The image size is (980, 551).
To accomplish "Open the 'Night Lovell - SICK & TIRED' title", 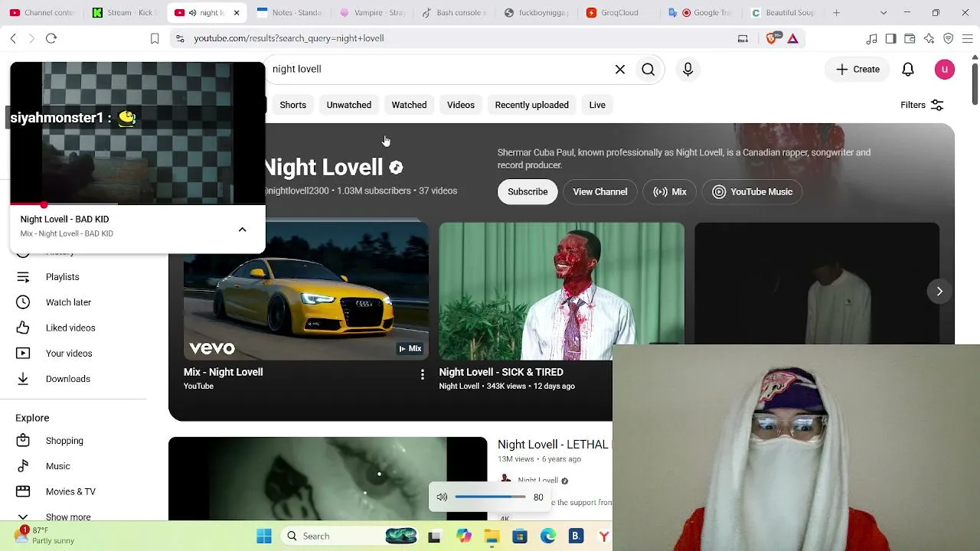I will pyautogui.click(x=501, y=372).
